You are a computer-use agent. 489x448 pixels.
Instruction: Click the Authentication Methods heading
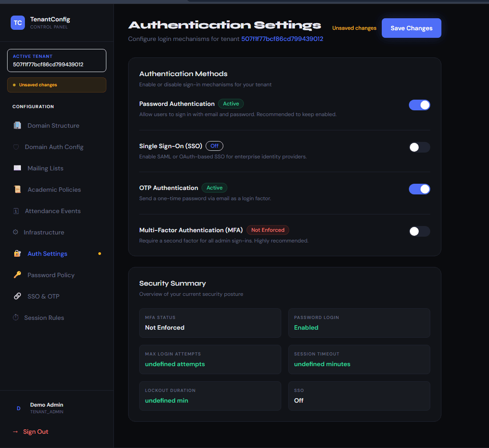click(183, 73)
